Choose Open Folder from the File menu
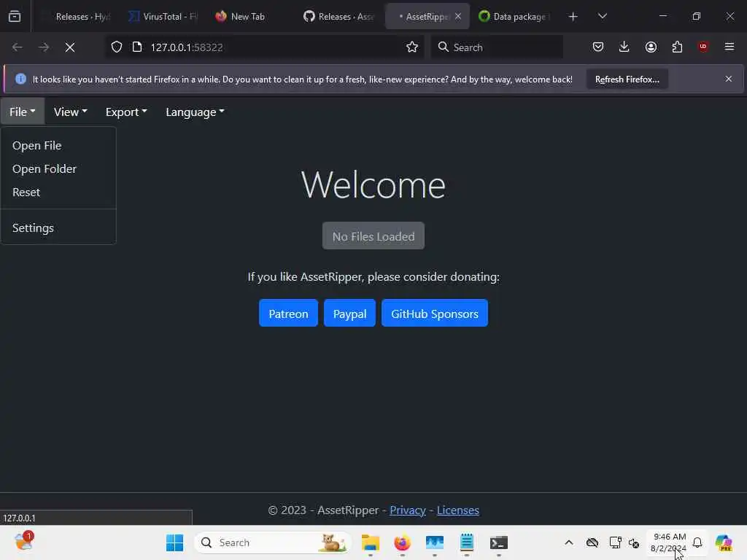The width and height of the screenshot is (747, 560). click(44, 168)
